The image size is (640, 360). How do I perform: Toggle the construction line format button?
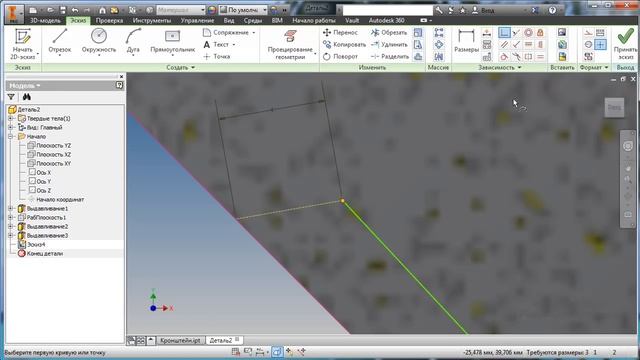[588, 32]
